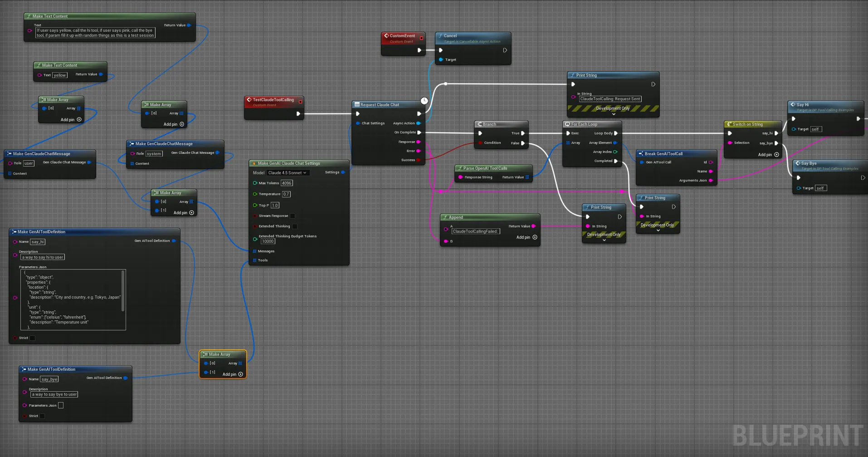Click the delegate pin on CustomEvent node

[x=421, y=38]
